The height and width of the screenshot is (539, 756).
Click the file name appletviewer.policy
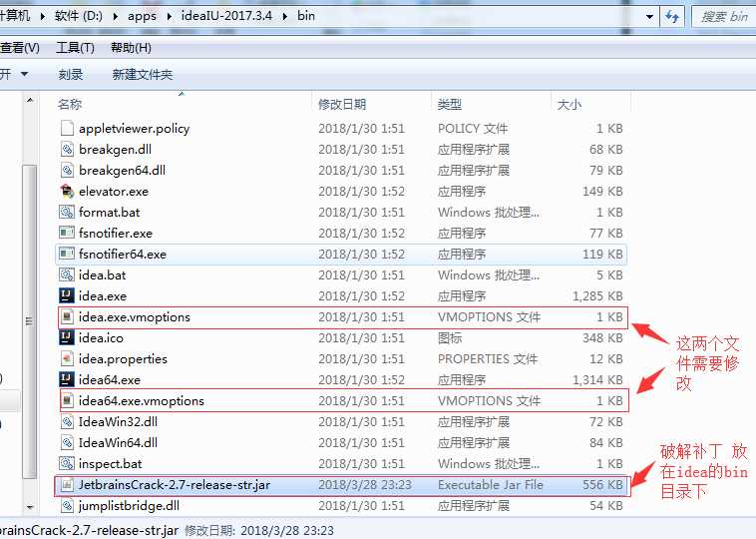click(x=135, y=129)
